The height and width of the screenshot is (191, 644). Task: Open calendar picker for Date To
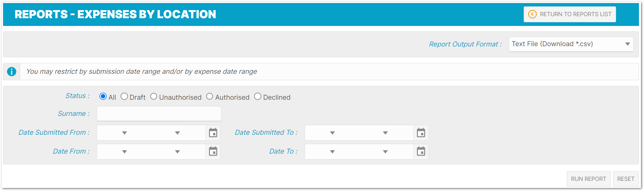coord(421,152)
